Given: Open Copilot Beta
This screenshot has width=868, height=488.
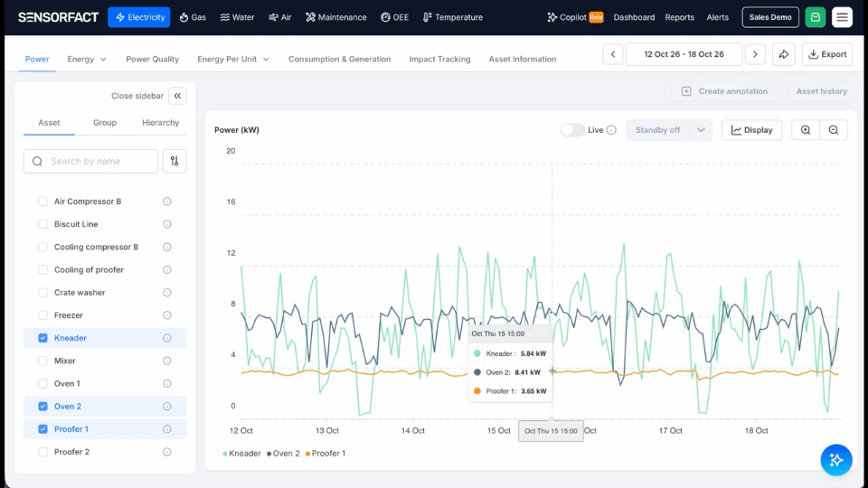Looking at the screenshot, I should point(575,17).
